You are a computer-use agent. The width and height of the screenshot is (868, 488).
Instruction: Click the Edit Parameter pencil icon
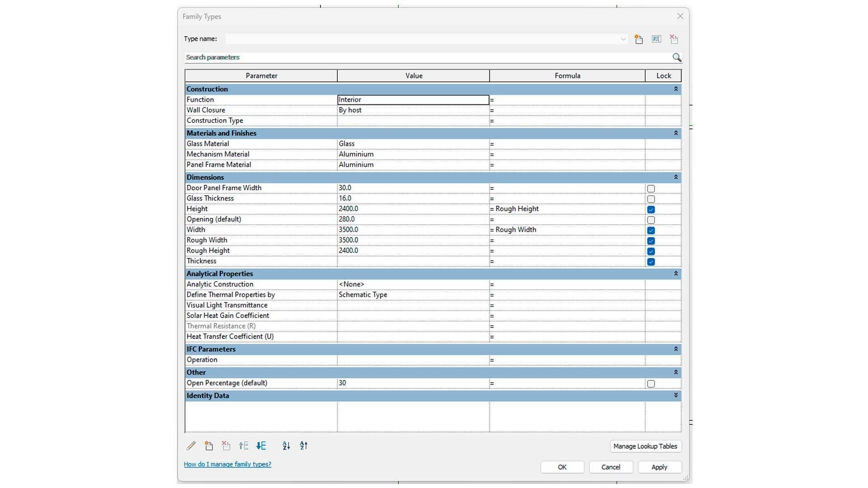191,446
